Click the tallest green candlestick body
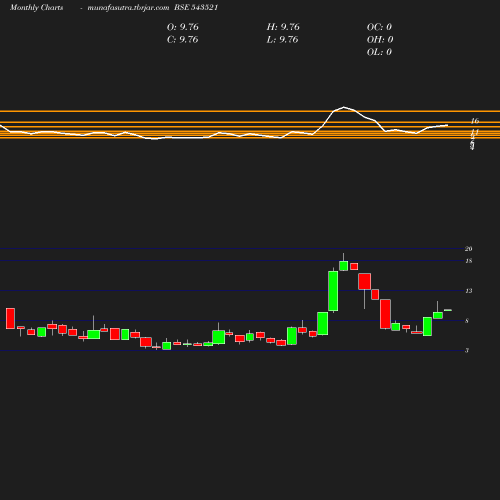500x500 pixels. tap(333, 291)
